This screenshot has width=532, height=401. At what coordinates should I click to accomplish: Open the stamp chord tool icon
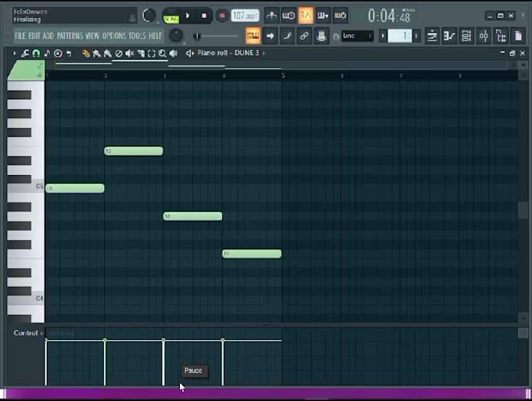click(x=47, y=53)
